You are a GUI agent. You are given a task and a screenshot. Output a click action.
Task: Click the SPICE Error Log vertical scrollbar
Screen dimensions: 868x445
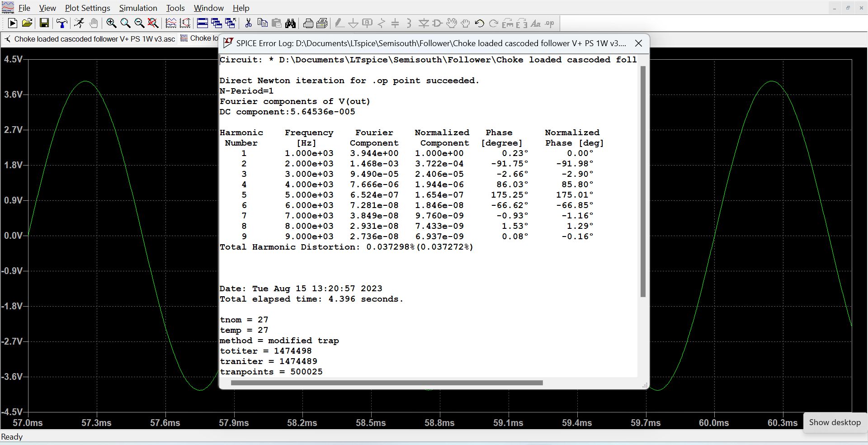[643, 181]
